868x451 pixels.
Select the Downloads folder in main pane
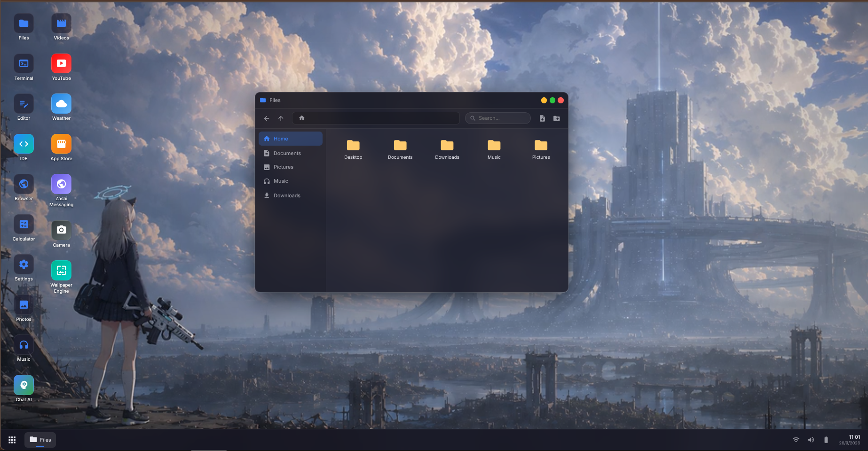447,149
